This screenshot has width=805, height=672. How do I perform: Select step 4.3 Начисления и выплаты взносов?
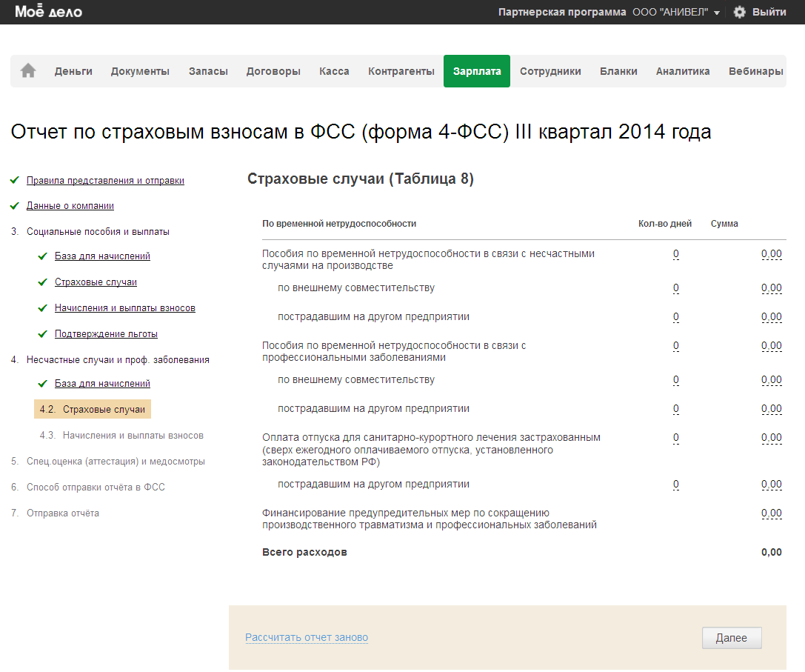point(133,436)
